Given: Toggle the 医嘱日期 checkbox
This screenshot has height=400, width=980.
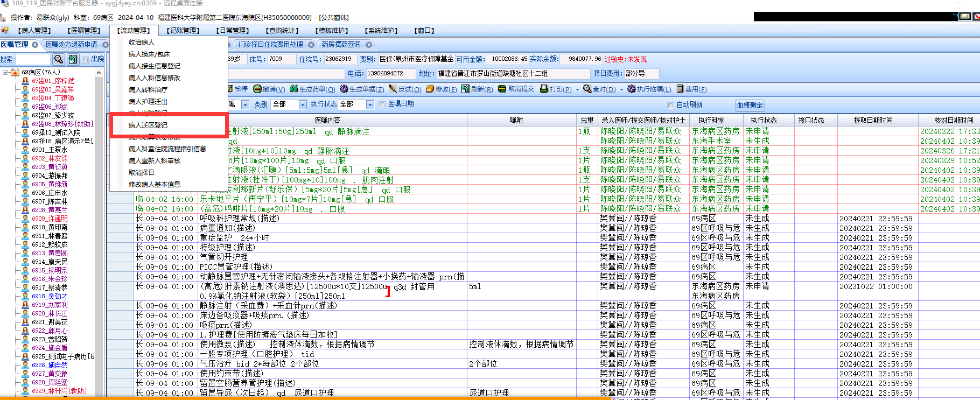Looking at the screenshot, I should point(382,104).
